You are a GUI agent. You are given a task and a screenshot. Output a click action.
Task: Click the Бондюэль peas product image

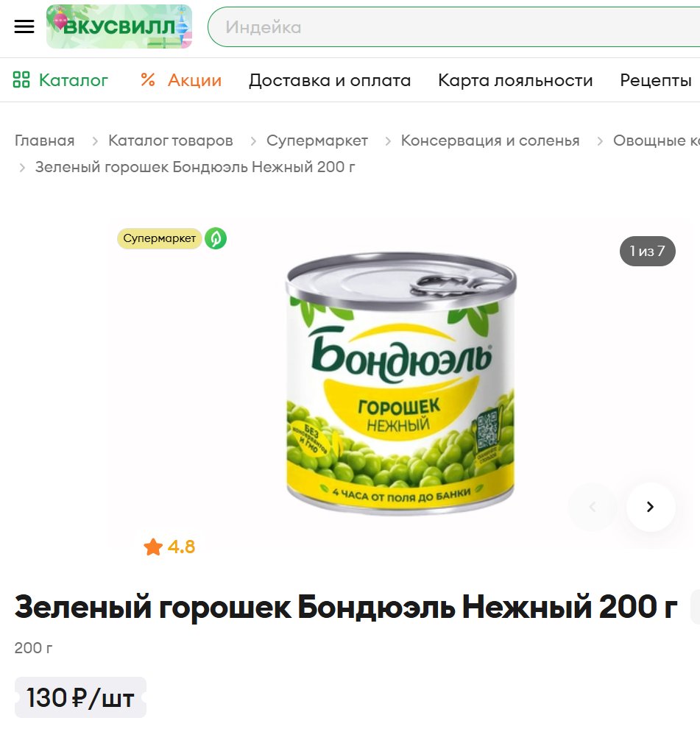click(x=401, y=383)
